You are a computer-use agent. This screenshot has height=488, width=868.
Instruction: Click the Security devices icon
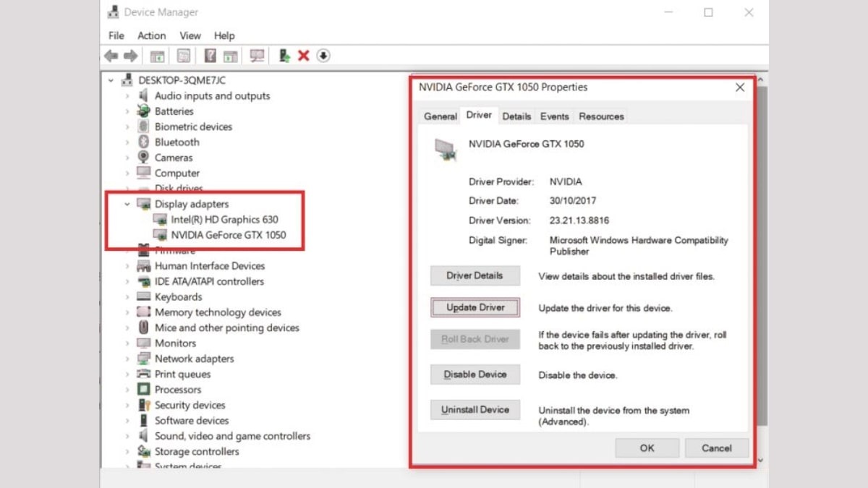point(143,405)
